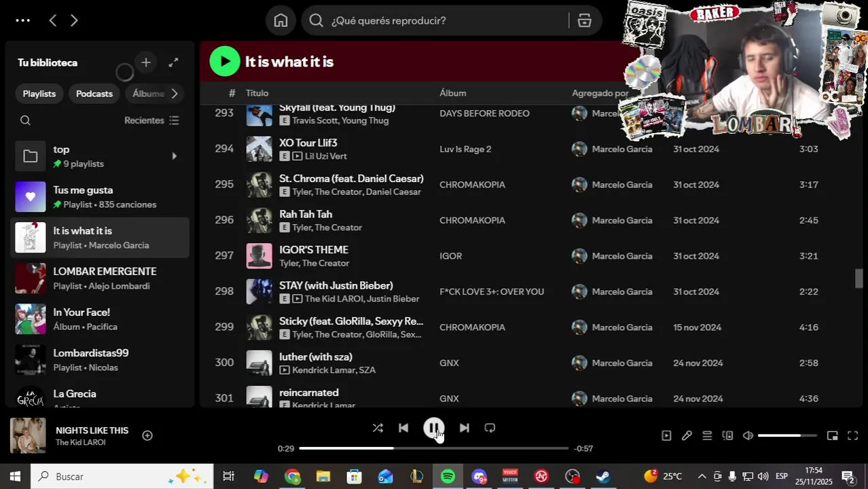Open the album 'Luv Is Rage 2'
868x489 pixels.
tap(465, 149)
